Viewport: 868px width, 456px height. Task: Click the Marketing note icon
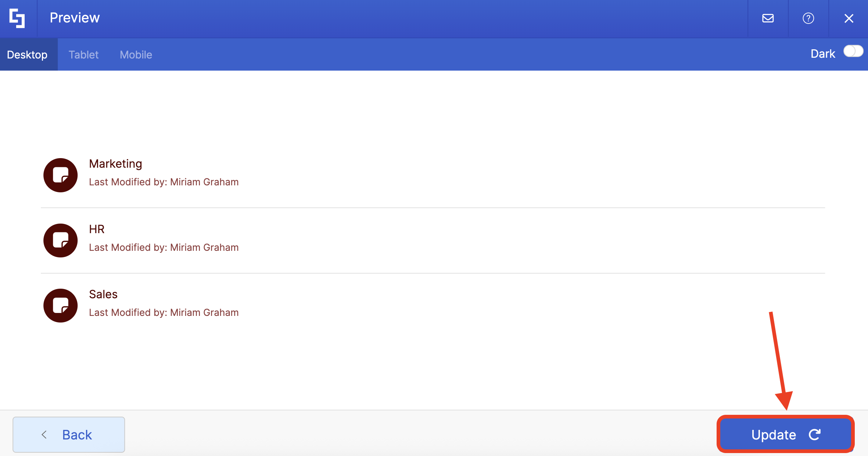pyautogui.click(x=60, y=175)
